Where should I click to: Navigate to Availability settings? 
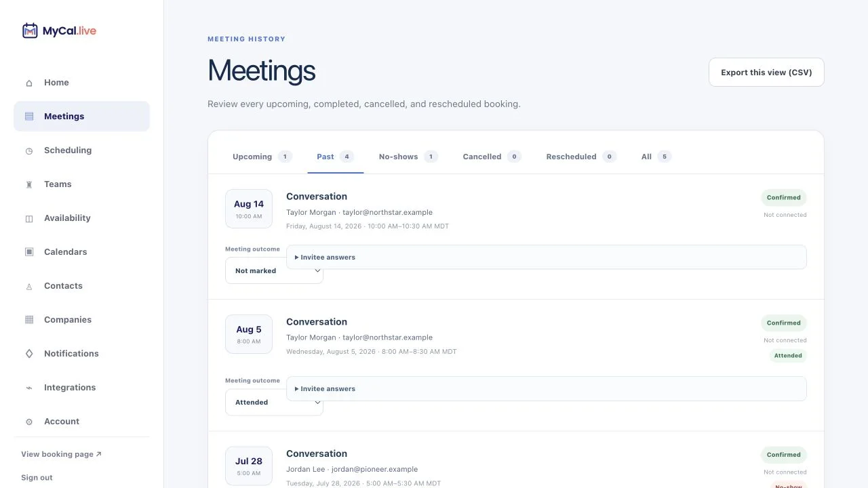point(81,218)
